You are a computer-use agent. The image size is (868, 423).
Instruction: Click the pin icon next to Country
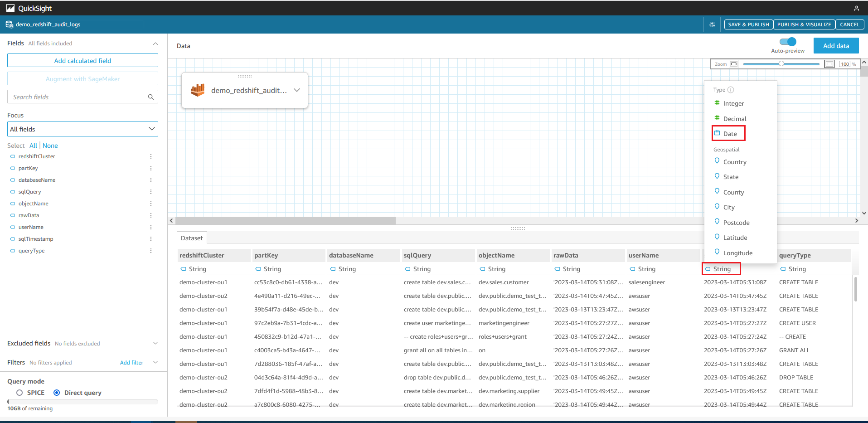click(717, 161)
